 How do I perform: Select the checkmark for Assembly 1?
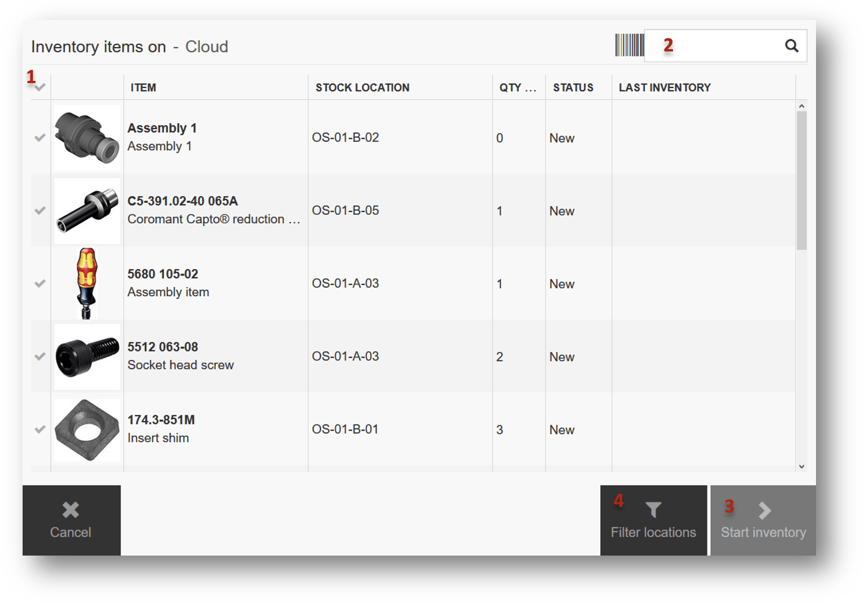tap(40, 137)
